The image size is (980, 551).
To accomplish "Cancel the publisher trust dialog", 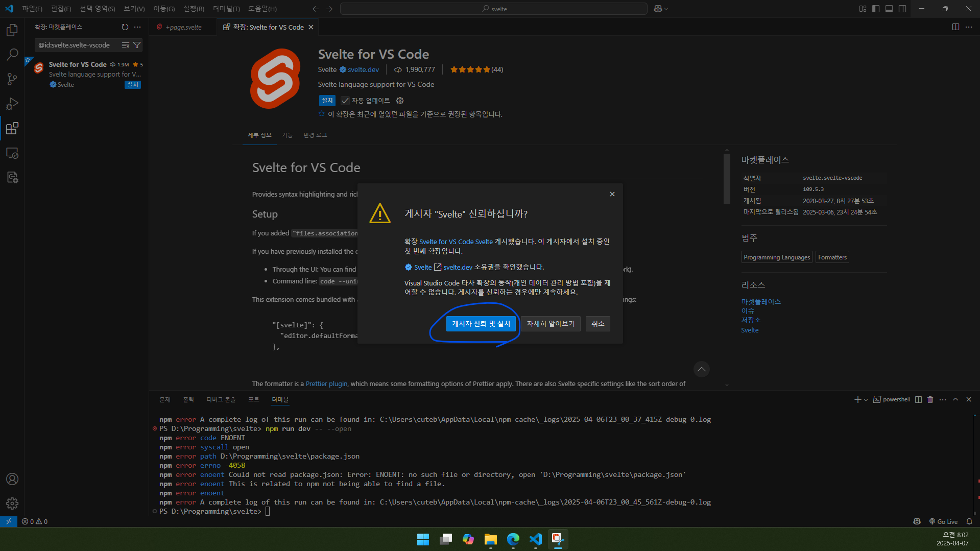I will point(597,324).
